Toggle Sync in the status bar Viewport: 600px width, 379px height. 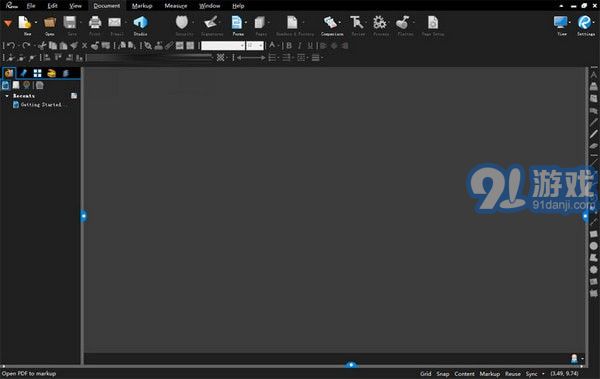click(531, 374)
